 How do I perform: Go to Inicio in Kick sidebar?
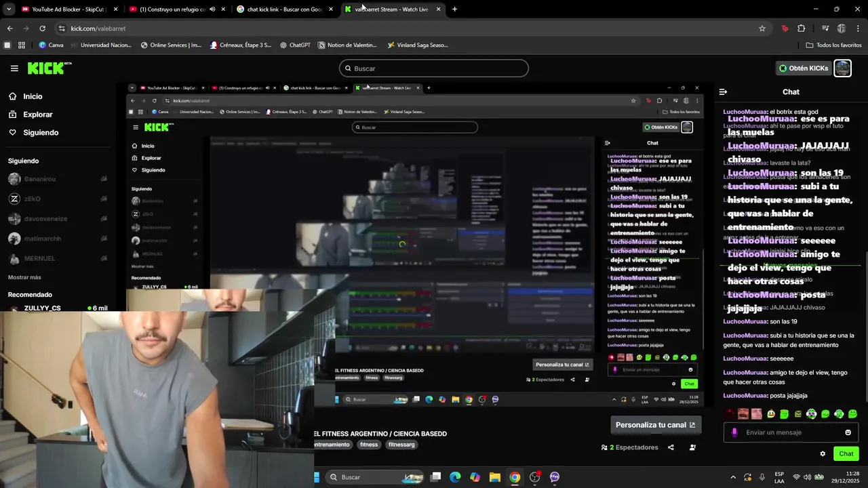tap(25, 96)
